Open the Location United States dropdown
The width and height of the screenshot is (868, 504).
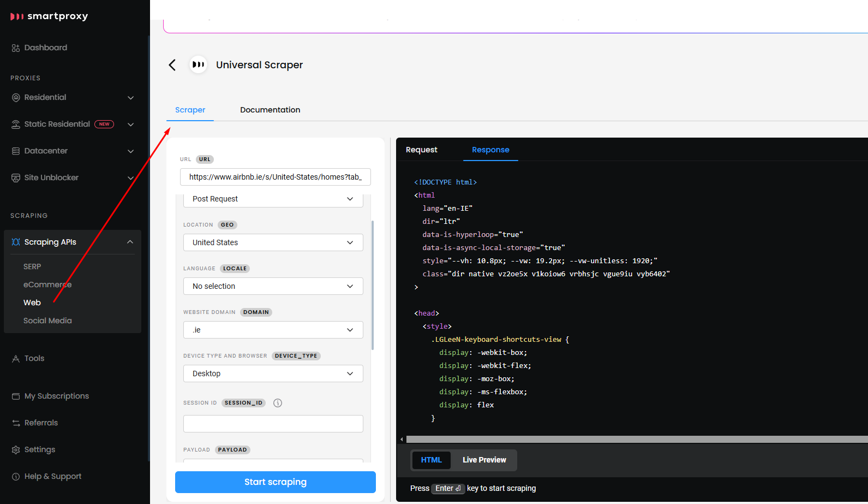point(273,242)
